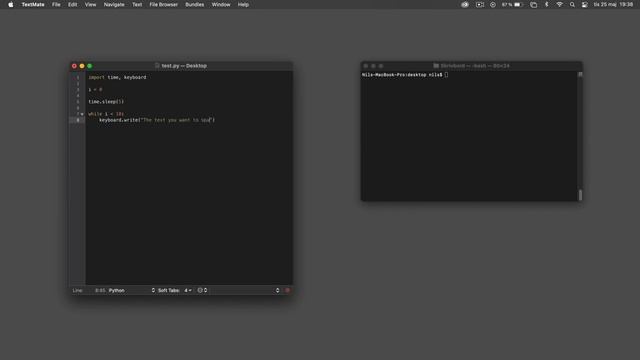Open the File Browser menu
The width and height of the screenshot is (640, 360).
pos(163,4)
